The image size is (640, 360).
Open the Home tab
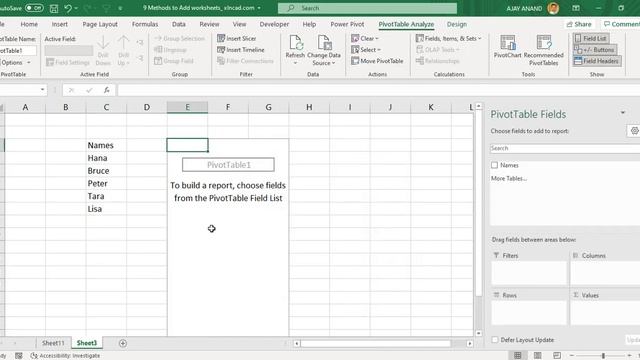click(x=29, y=24)
